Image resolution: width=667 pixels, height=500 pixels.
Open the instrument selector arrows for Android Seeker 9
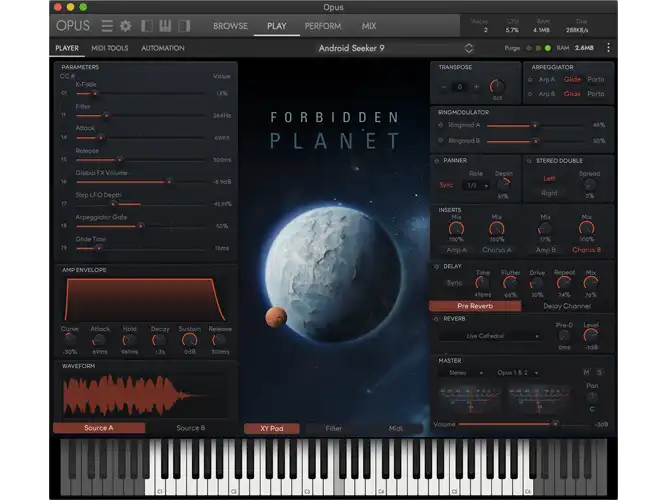coord(469,48)
